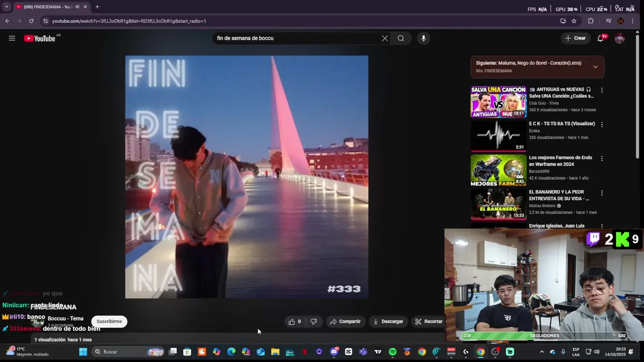Open a new browser tab
644x362 pixels.
pos(97,7)
